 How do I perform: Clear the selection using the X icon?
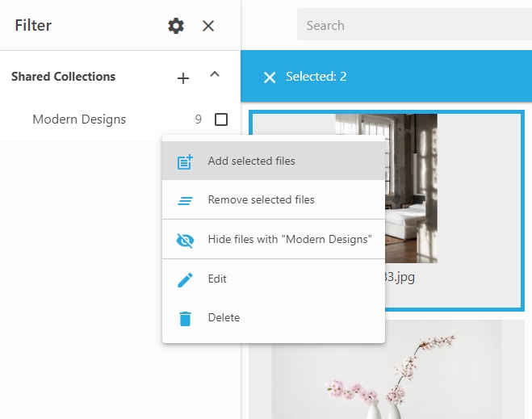click(x=270, y=77)
